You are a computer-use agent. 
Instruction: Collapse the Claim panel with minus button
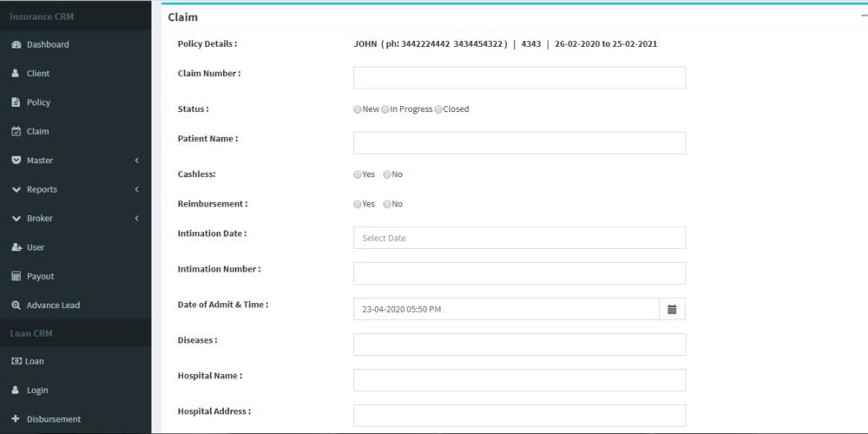863,16
